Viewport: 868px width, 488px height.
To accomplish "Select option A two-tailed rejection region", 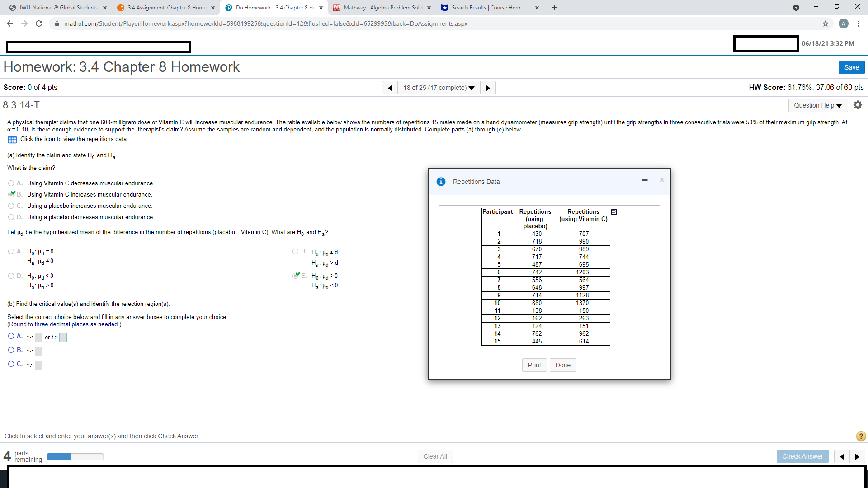I will (x=11, y=336).
